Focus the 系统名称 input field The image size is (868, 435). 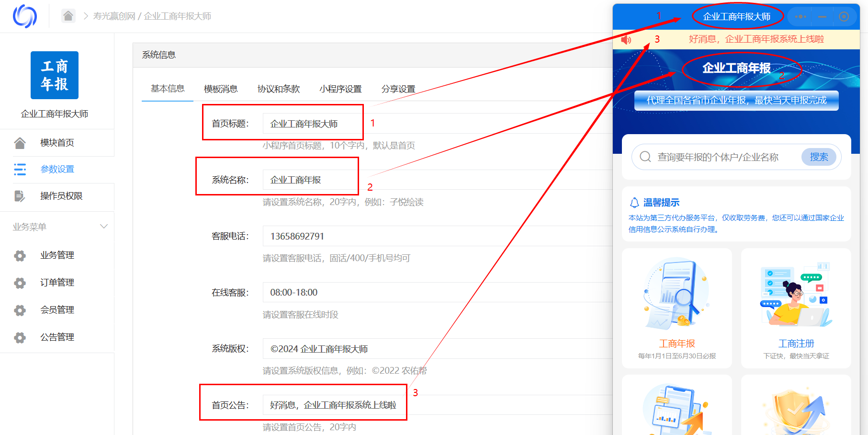click(438, 180)
